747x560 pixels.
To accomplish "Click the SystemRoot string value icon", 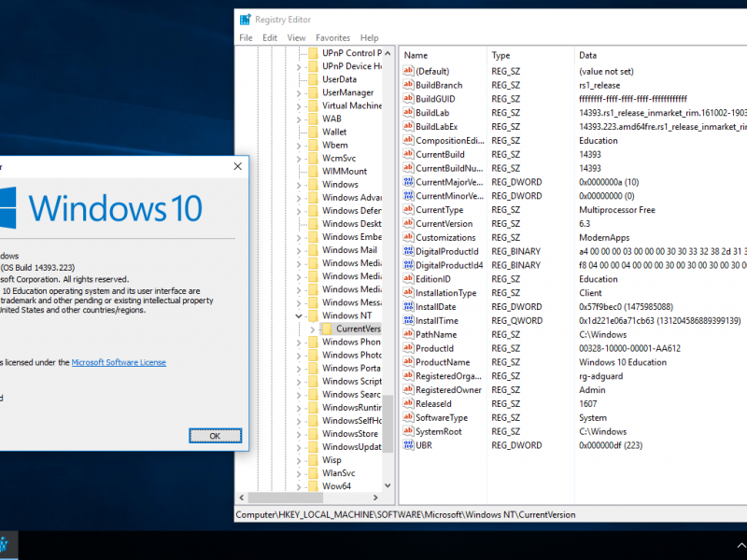I will pos(408,431).
